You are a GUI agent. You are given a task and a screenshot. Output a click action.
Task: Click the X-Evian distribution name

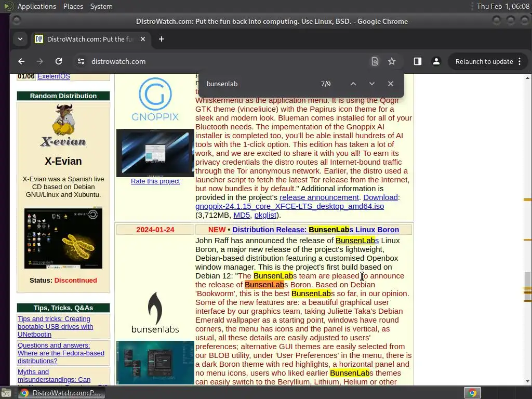(x=63, y=161)
